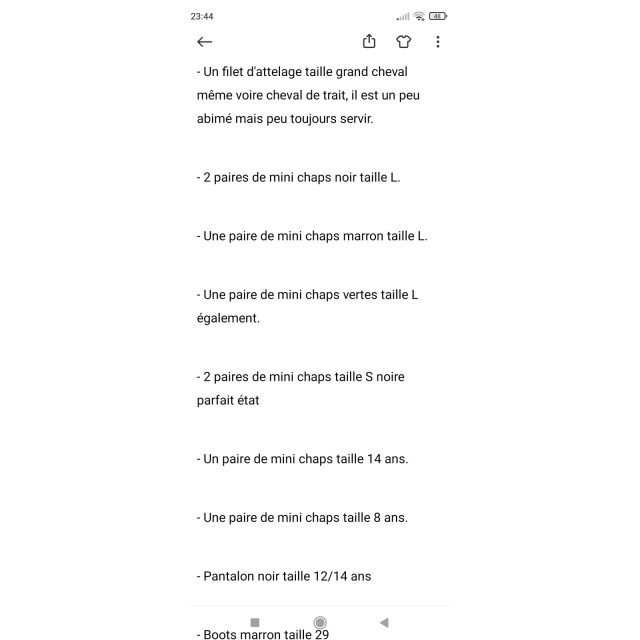This screenshot has width=640, height=640.
Task: Tap the "filet d'attelage" description line
Action: click(302, 72)
